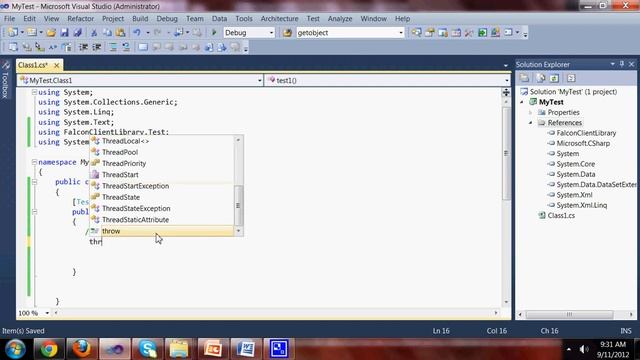Collapse the namespace code region
The height and width of the screenshot is (360, 640).
click(34, 162)
